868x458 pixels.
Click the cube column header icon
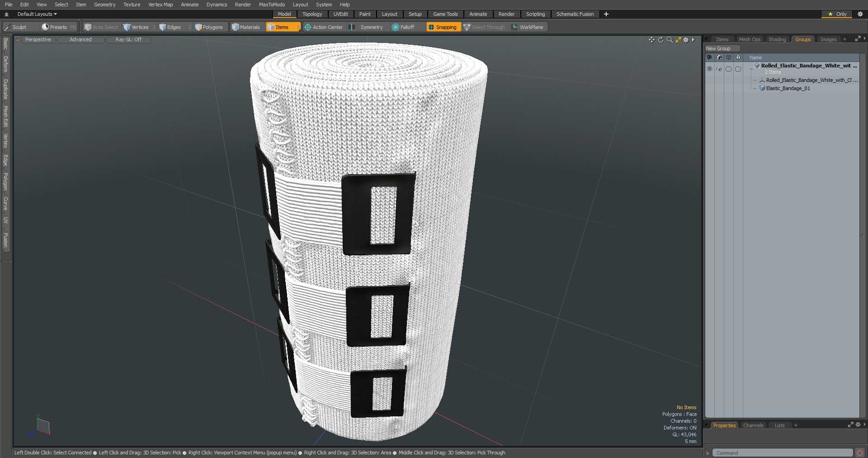click(738, 57)
